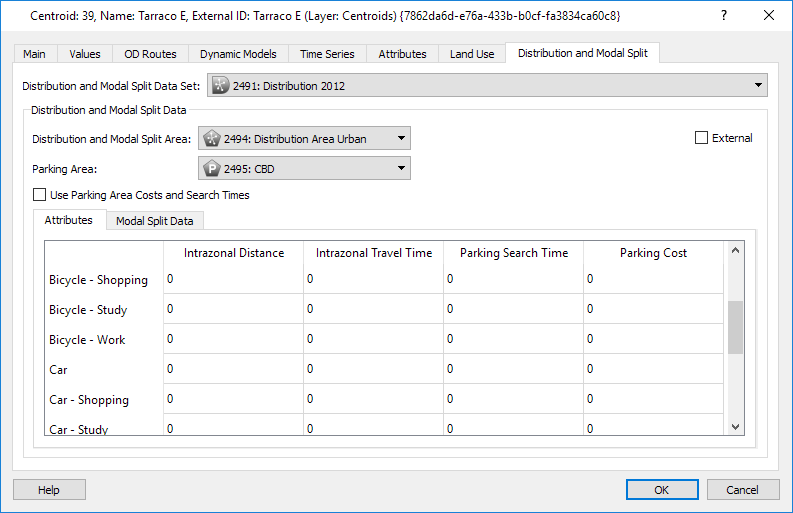793x513 pixels.
Task: Click the CBD parking area icon
Action: (211, 168)
